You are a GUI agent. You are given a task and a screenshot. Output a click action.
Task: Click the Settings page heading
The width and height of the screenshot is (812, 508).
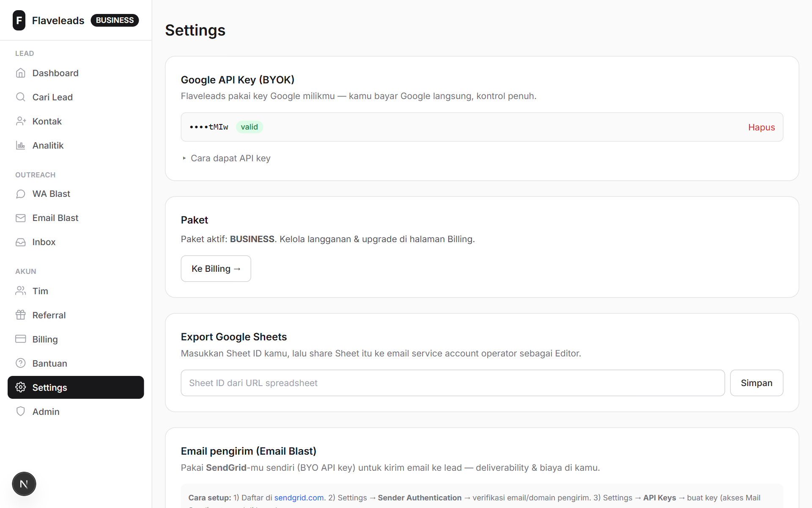[x=195, y=30]
